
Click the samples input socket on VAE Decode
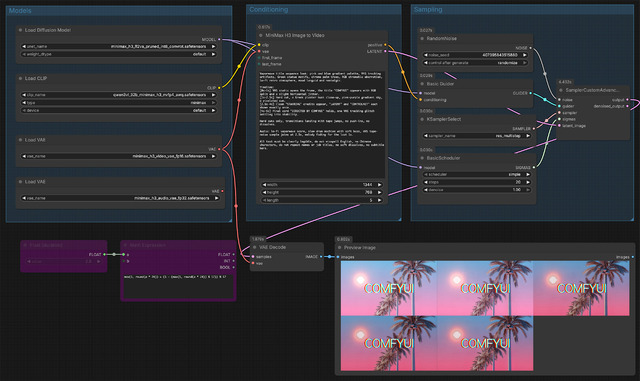click(253, 257)
